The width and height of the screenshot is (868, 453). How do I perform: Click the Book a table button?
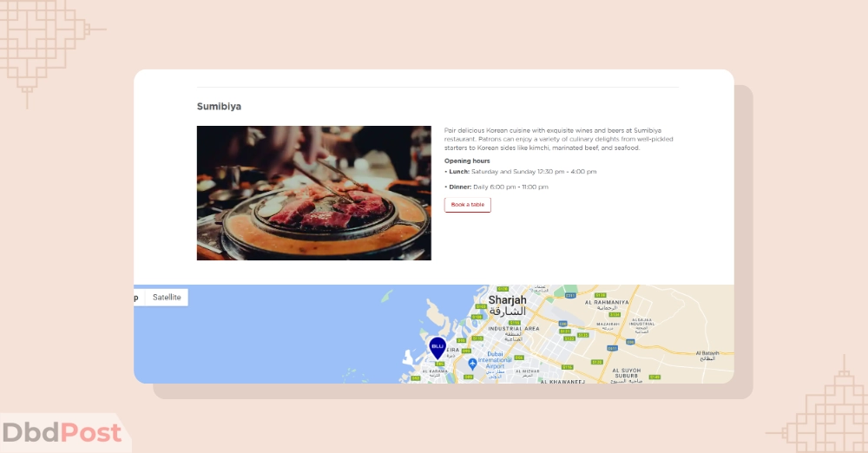(x=467, y=205)
